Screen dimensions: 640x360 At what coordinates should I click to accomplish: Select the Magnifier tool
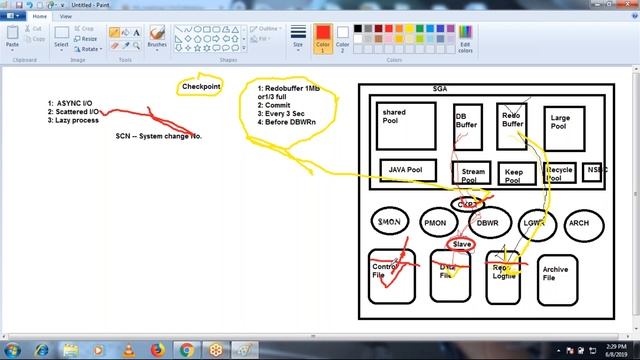point(136,45)
